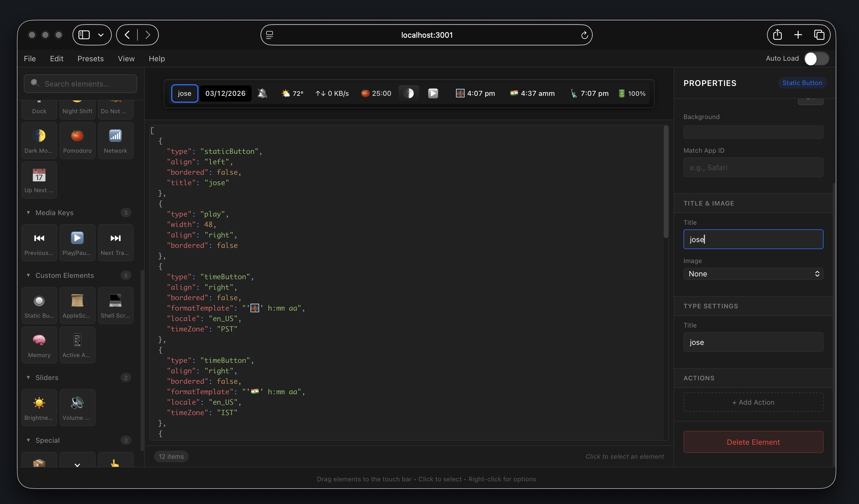859x504 pixels.
Task: Focus the Search elements field
Action: point(81,84)
